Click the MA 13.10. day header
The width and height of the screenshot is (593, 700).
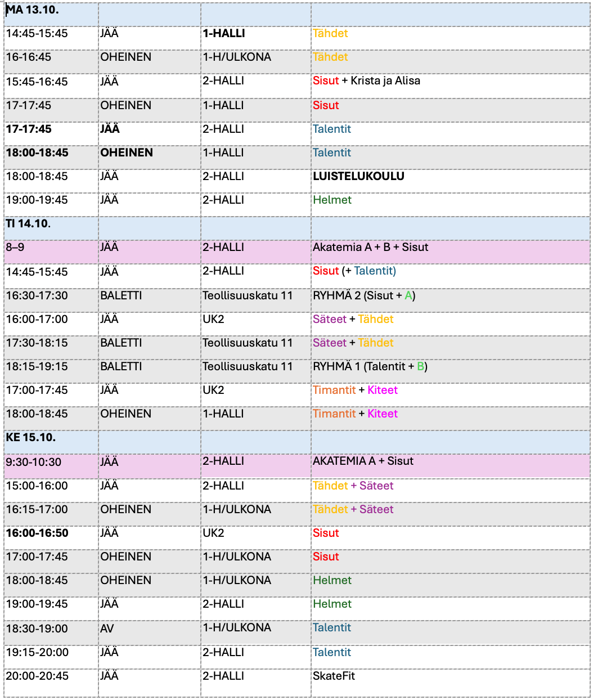pos(33,10)
